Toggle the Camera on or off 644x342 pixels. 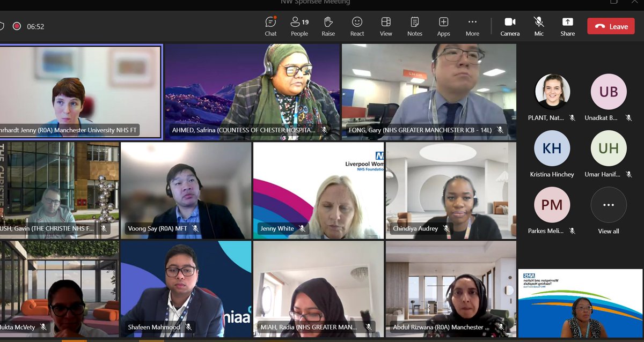[510, 26]
